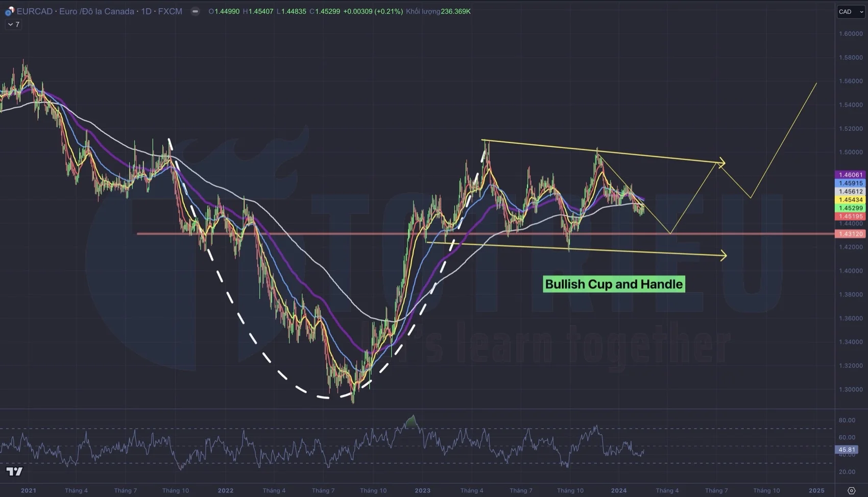Click the TradingView logo

14,471
